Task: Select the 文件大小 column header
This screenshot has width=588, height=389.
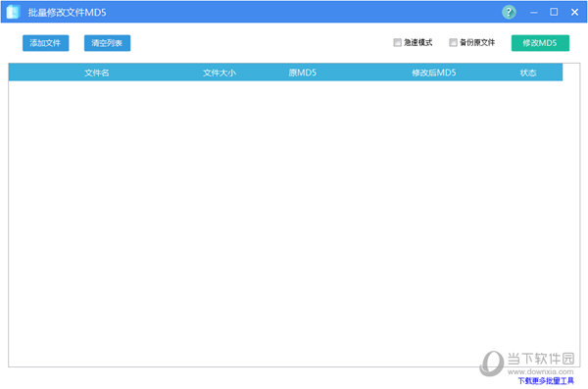Action: (220, 73)
